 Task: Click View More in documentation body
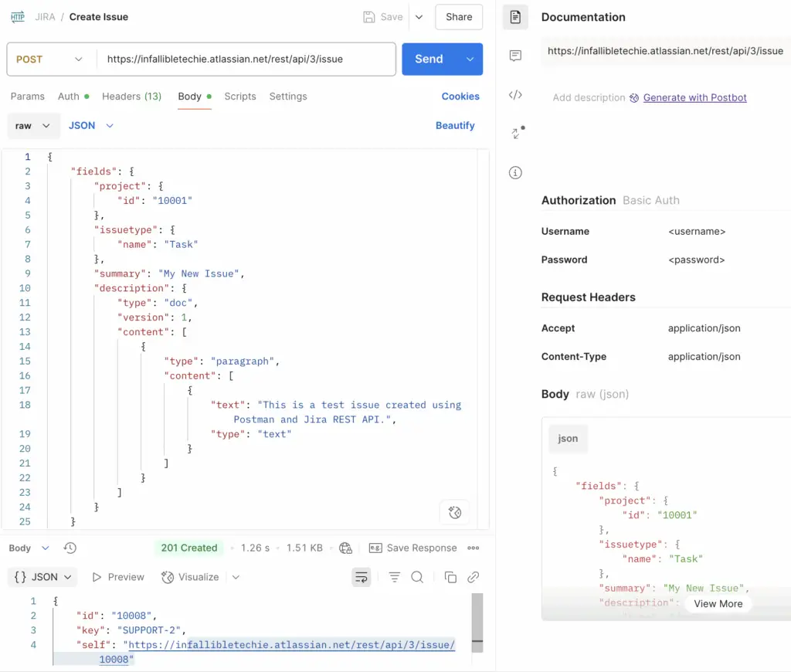(718, 604)
